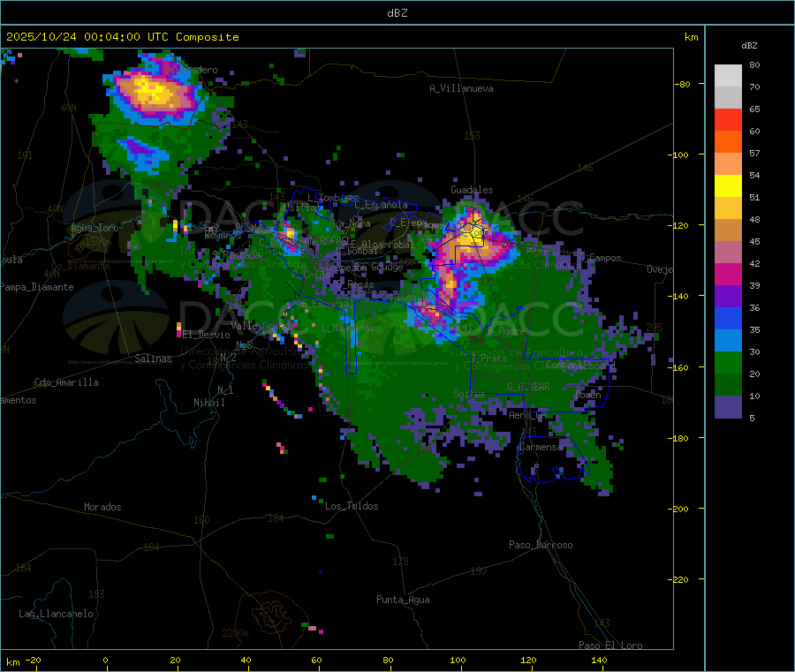Viewport: 795px width, 672px height.
Task: Click the timestamp 2025/10/24 00:04:00 UTC Composite
Action: click(122, 37)
